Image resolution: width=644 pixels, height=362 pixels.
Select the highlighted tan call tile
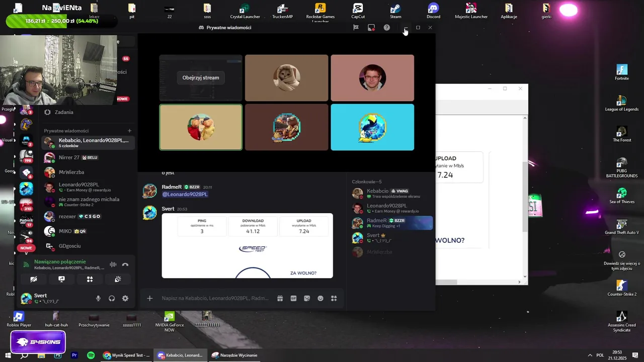[x=201, y=127]
